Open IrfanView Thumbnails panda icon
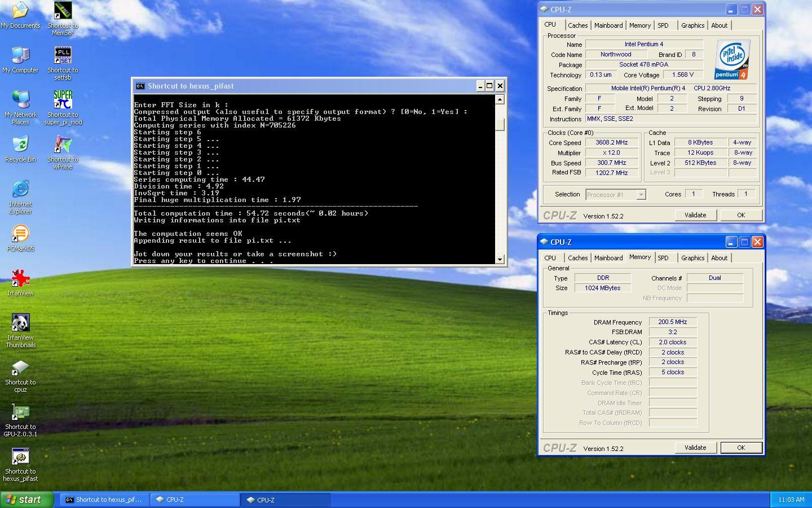This screenshot has height=508, width=812. click(20, 331)
